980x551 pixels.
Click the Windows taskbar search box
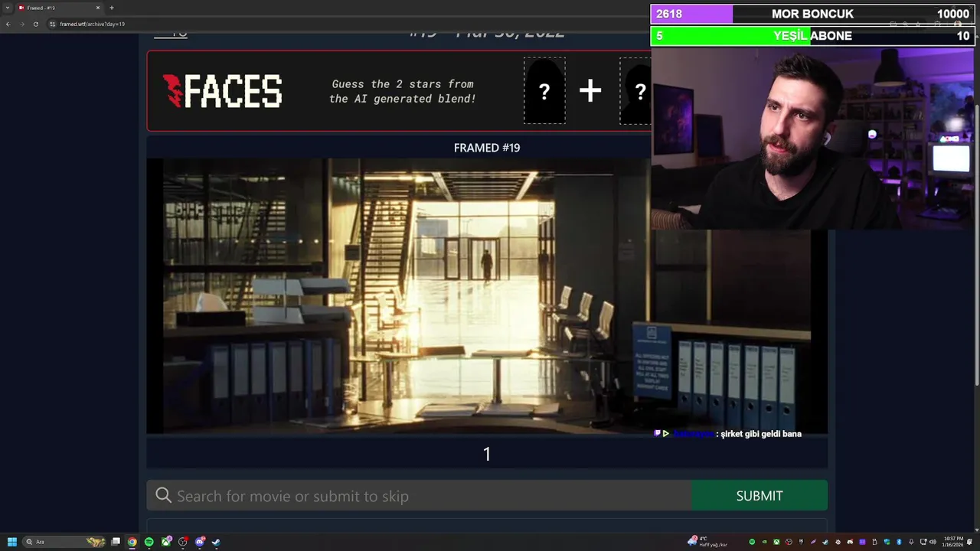coord(64,542)
